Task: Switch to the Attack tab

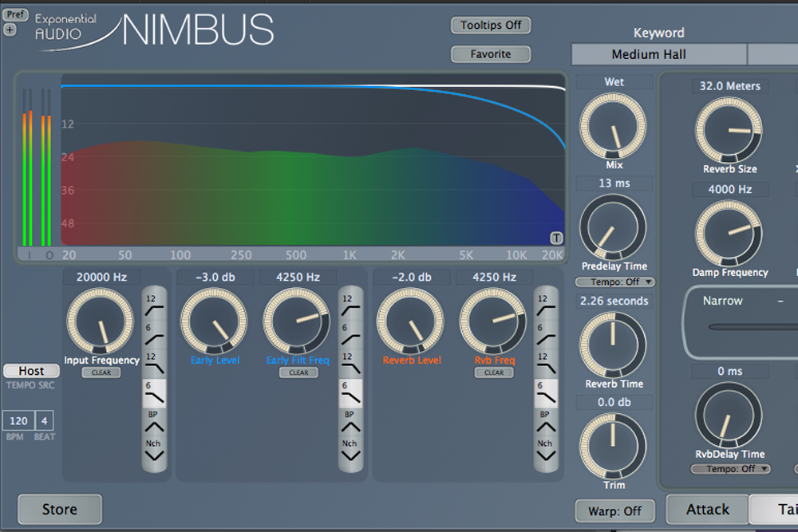Action: tap(707, 509)
